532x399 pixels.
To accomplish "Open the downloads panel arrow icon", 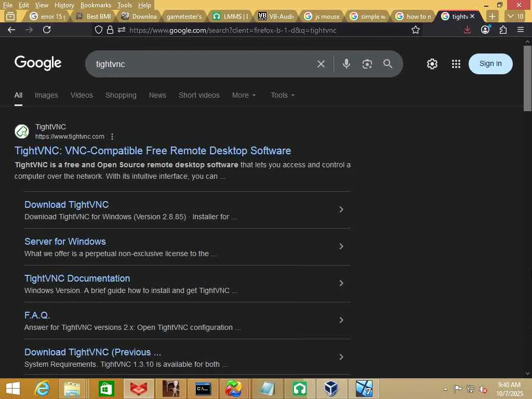I will point(467,30).
